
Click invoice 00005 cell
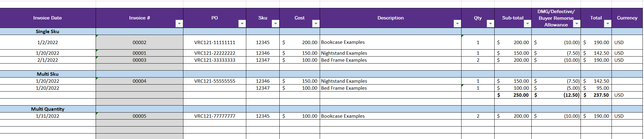coord(139,116)
